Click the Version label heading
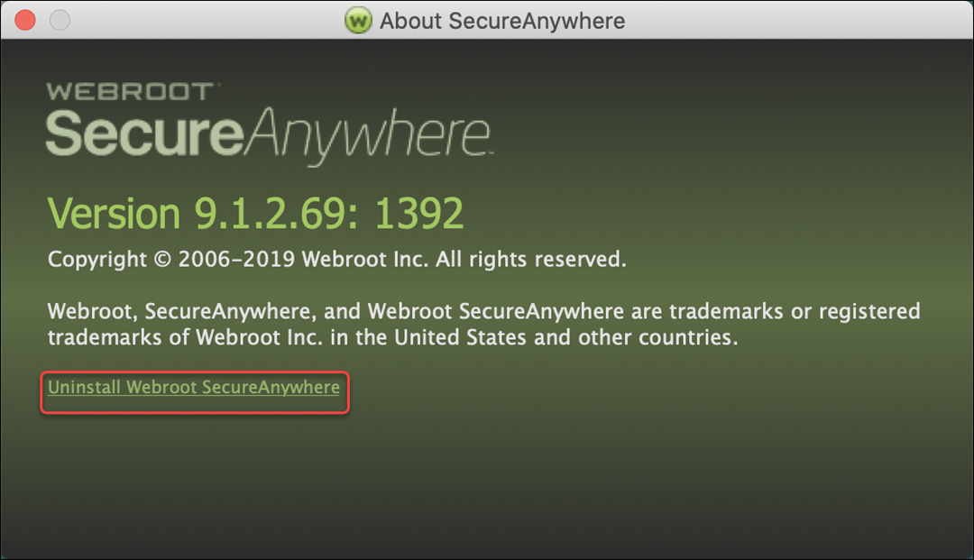 tap(115, 212)
